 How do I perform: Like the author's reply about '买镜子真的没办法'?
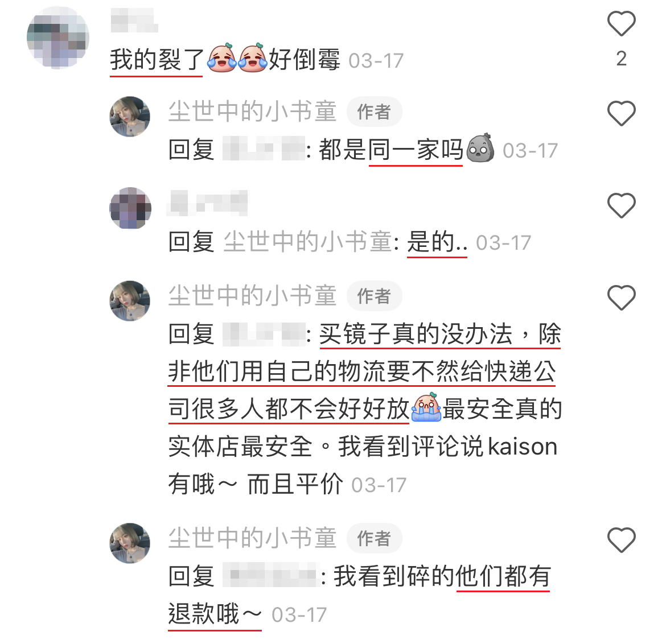click(x=621, y=298)
